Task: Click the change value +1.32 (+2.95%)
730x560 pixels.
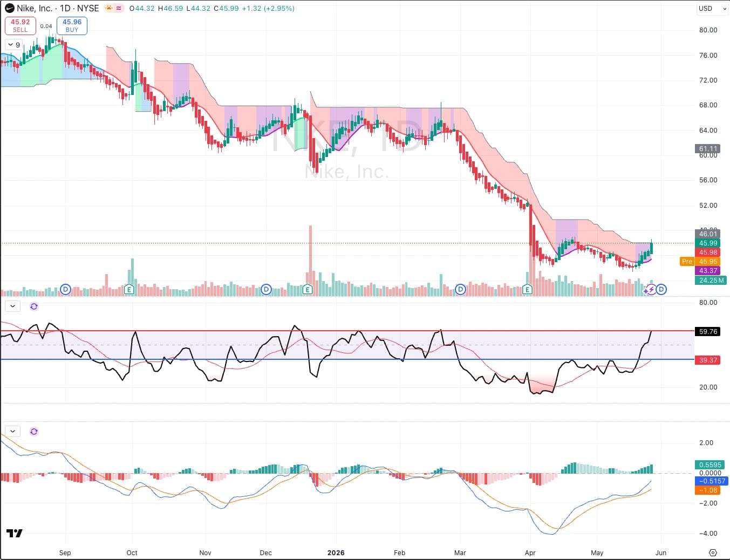Action: click(x=269, y=9)
